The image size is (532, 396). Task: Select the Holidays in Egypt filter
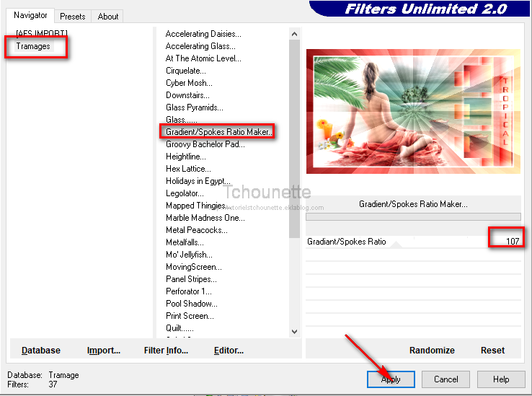[x=198, y=181]
